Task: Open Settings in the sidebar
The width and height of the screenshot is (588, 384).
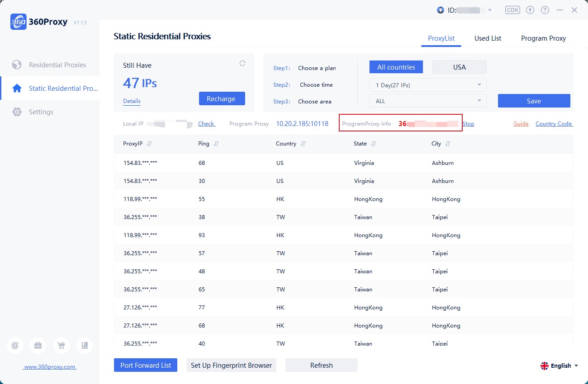Action: pyautogui.click(x=50, y=112)
